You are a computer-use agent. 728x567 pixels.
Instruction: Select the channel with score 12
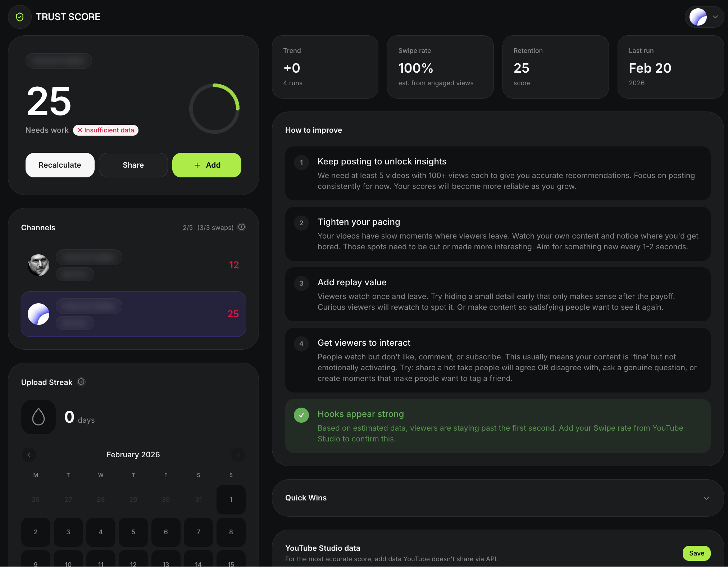133,265
